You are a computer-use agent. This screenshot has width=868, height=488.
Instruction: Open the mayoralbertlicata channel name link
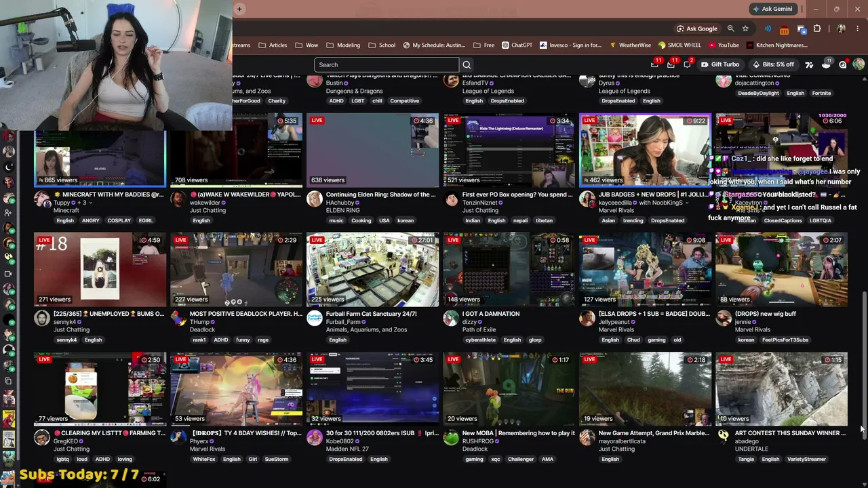(x=621, y=441)
